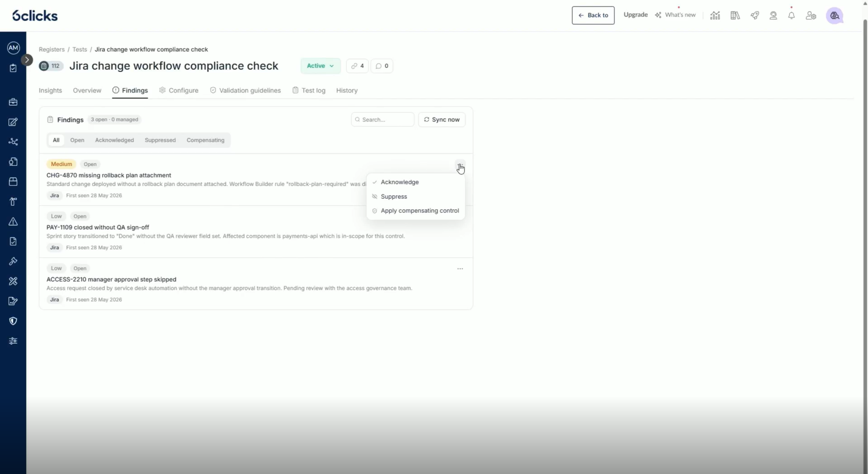Filter findings by Acknowledged
This screenshot has width=868, height=474.
pos(114,140)
